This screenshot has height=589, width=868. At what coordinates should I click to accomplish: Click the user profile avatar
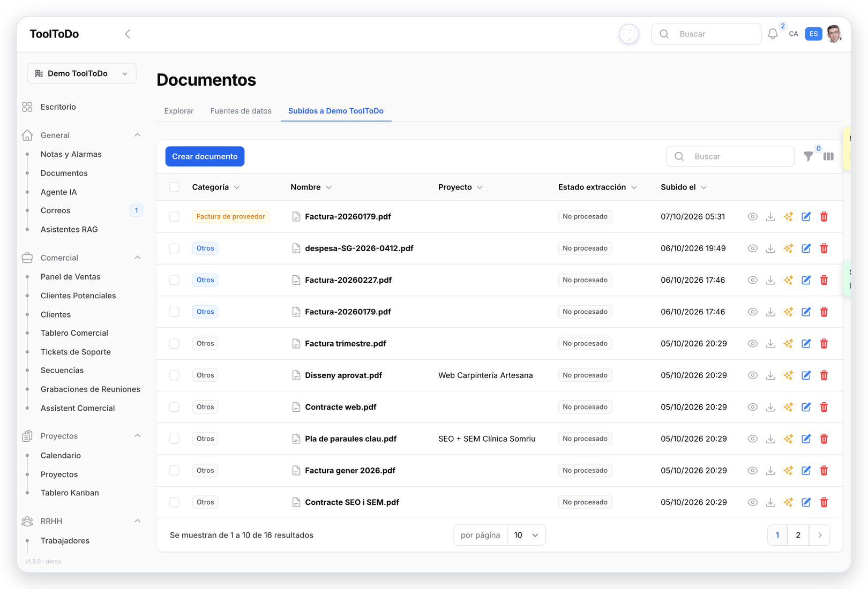tap(834, 34)
